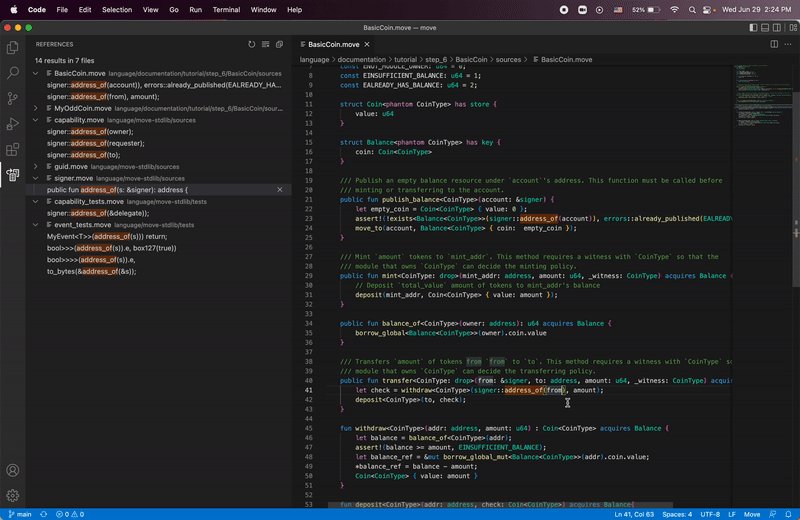Open the Search view in activity bar
Image resolution: width=800 pixels, height=520 pixels.
coord(13,72)
